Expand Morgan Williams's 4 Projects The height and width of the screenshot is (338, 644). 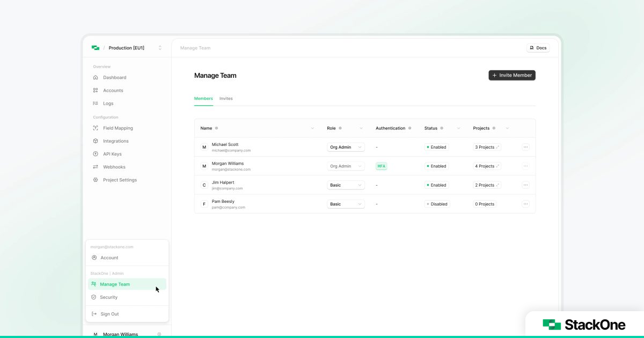point(487,166)
